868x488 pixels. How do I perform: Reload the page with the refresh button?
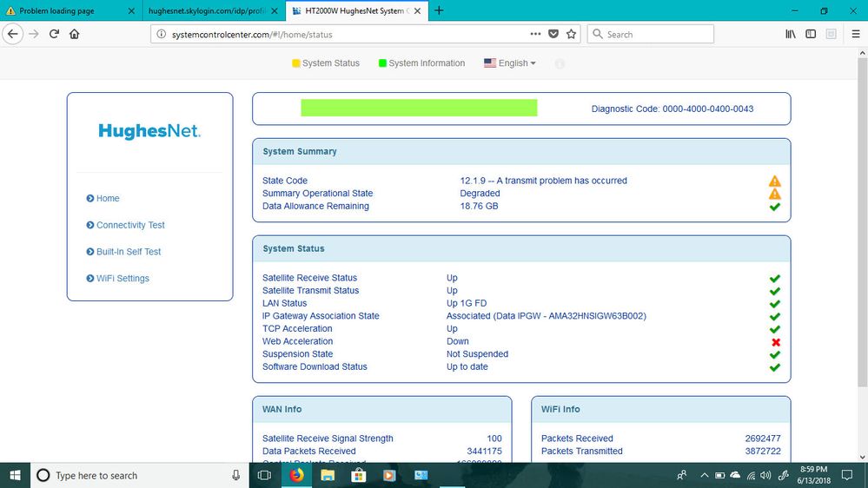point(54,34)
